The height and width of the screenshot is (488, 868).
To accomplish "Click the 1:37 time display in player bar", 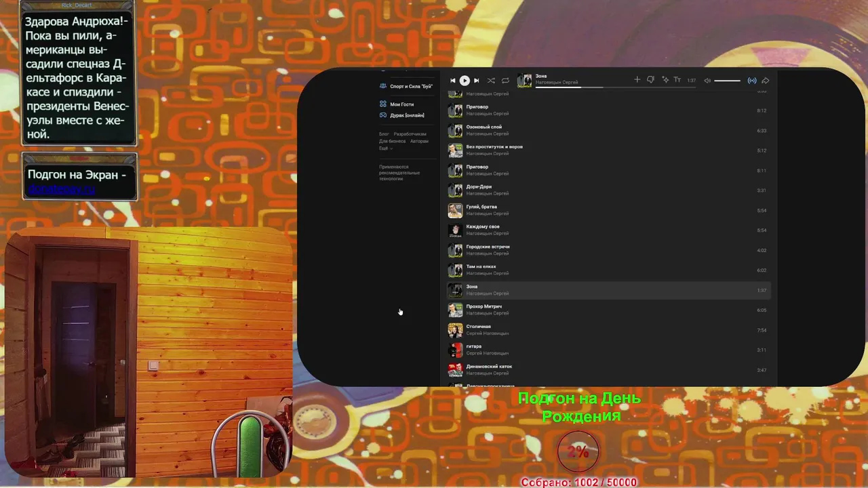I will [x=692, y=81].
